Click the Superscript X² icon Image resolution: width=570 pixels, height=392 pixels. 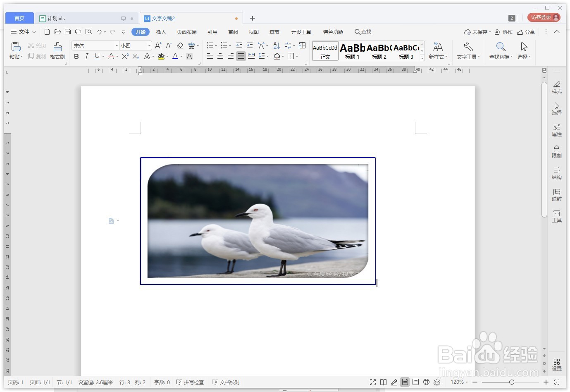click(x=125, y=56)
